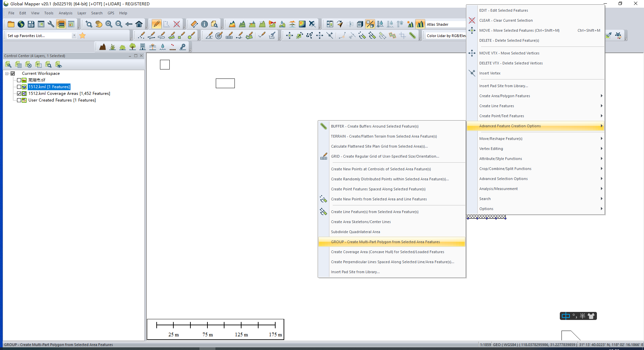
Task: Go to home full view icon
Action: 139,24
